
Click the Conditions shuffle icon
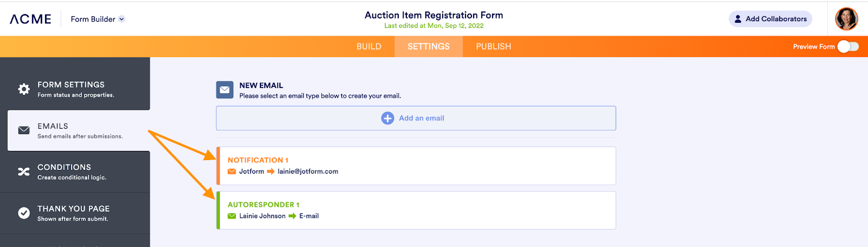(x=24, y=172)
